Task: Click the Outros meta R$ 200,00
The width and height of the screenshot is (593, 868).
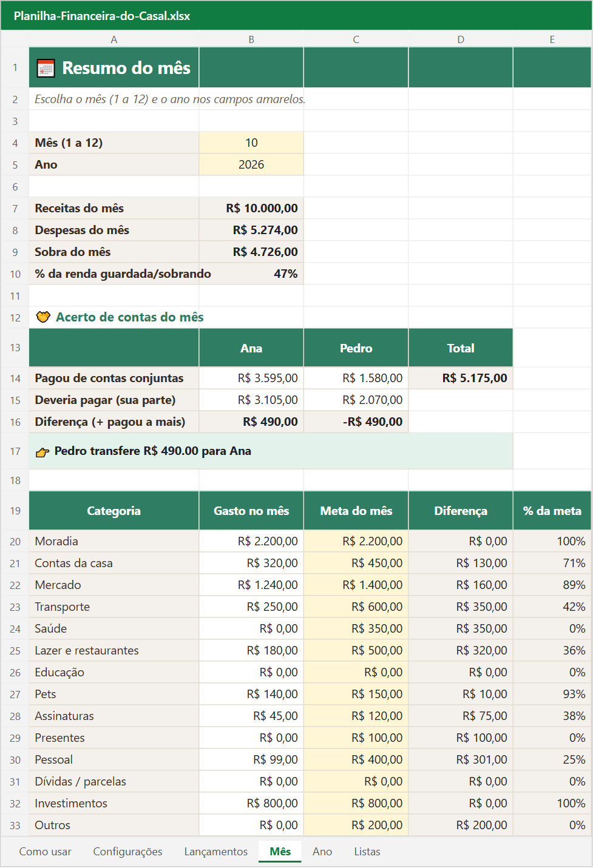Action: click(x=356, y=825)
